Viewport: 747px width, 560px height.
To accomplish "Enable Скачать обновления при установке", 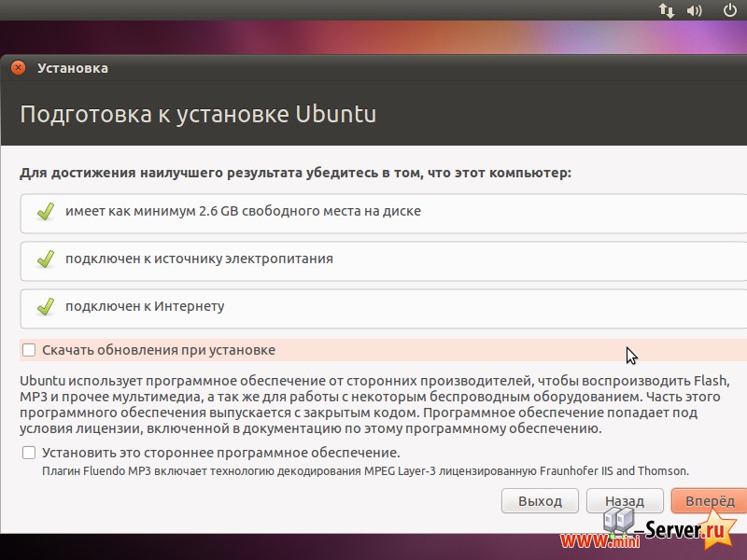I will 29,348.
